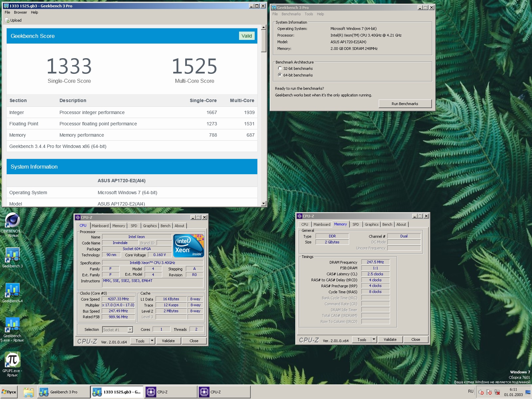Activate the first CPU-Z taskbar button
The width and height of the screenshot is (532, 399).
[171, 392]
